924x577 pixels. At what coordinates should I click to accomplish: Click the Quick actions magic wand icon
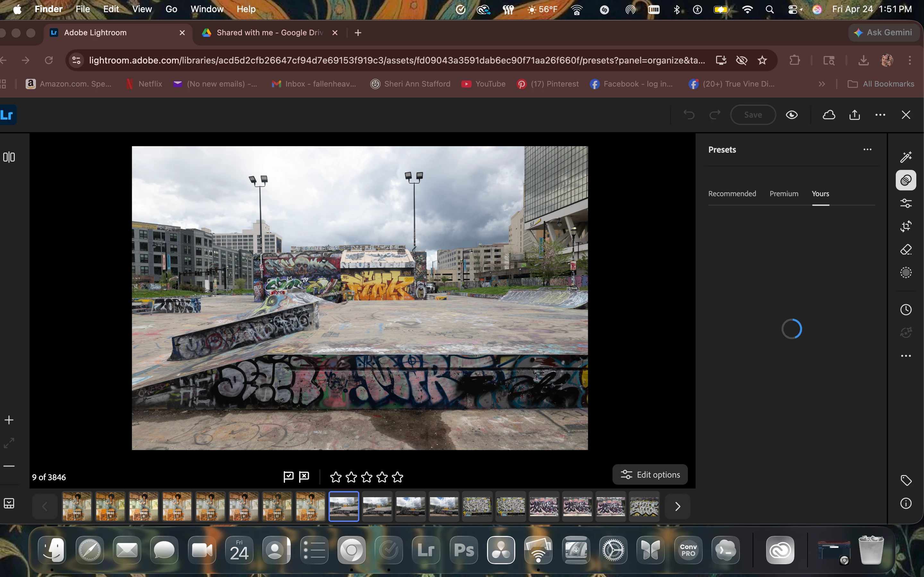click(x=906, y=157)
